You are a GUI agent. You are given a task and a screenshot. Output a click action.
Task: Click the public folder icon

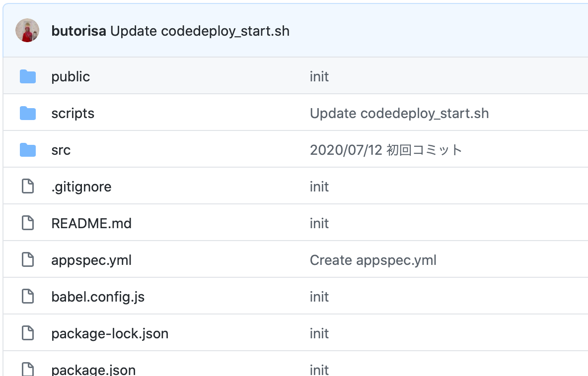(x=28, y=76)
